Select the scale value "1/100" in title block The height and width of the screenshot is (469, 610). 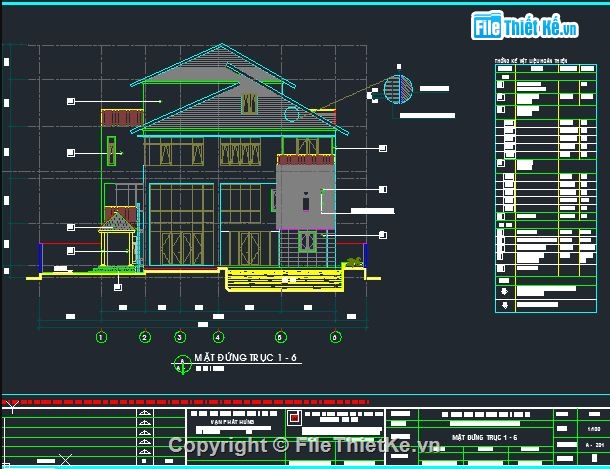pyautogui.click(x=594, y=429)
